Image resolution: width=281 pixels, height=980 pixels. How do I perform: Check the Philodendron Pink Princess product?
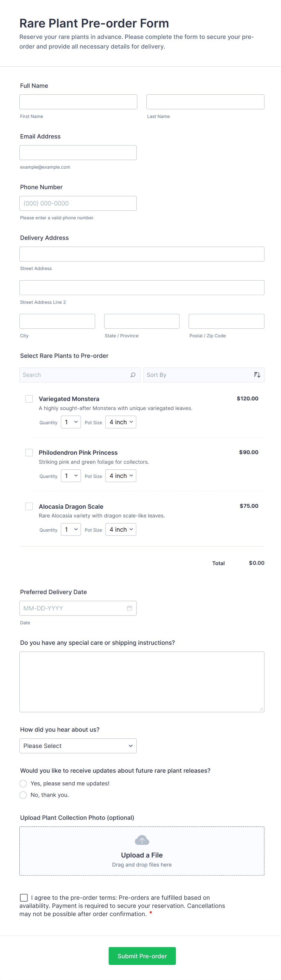(x=29, y=452)
